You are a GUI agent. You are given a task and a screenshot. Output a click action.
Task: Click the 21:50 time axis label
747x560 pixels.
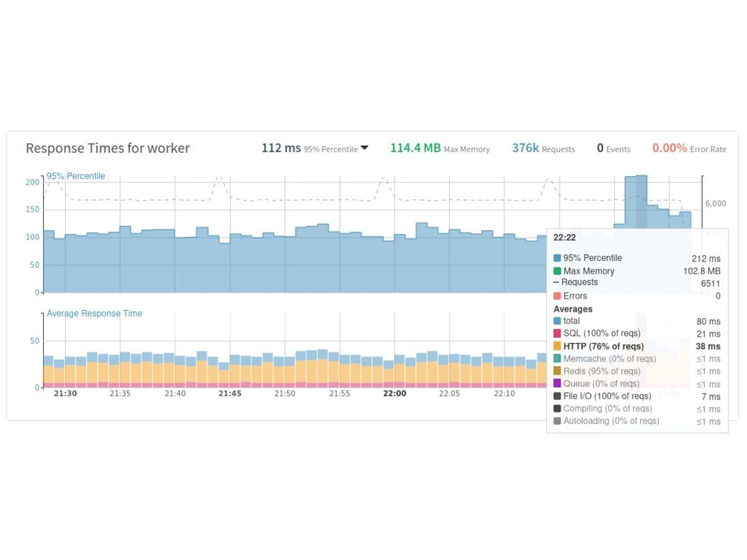tap(284, 394)
